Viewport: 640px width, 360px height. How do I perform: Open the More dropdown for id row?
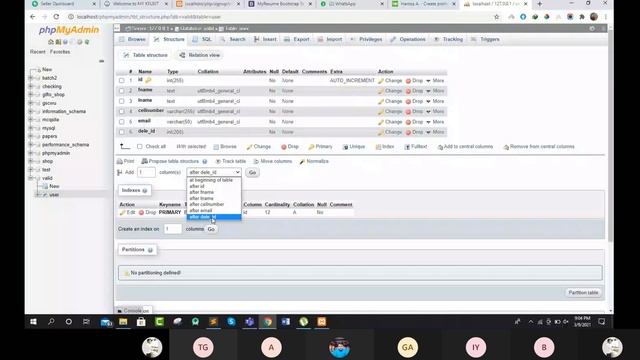pos(435,81)
